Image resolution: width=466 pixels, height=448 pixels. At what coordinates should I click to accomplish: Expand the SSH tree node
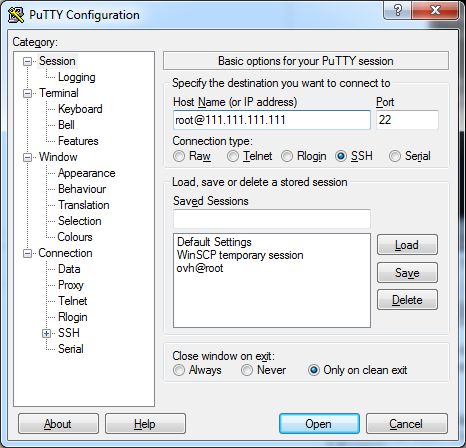tap(46, 333)
